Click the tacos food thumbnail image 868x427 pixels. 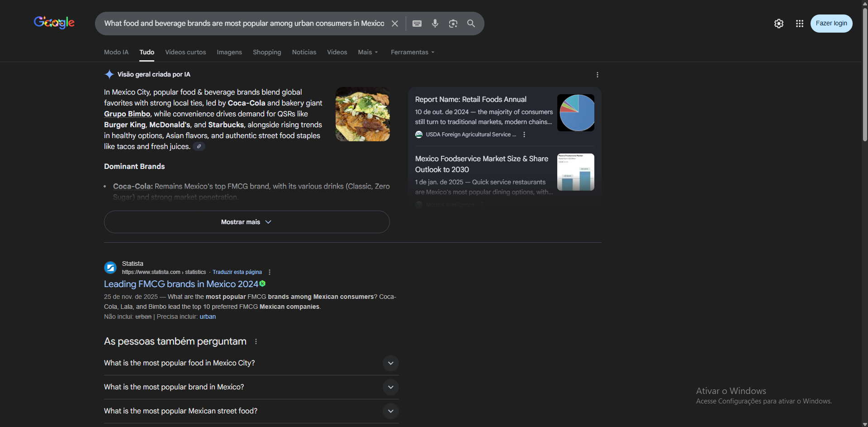coord(362,114)
